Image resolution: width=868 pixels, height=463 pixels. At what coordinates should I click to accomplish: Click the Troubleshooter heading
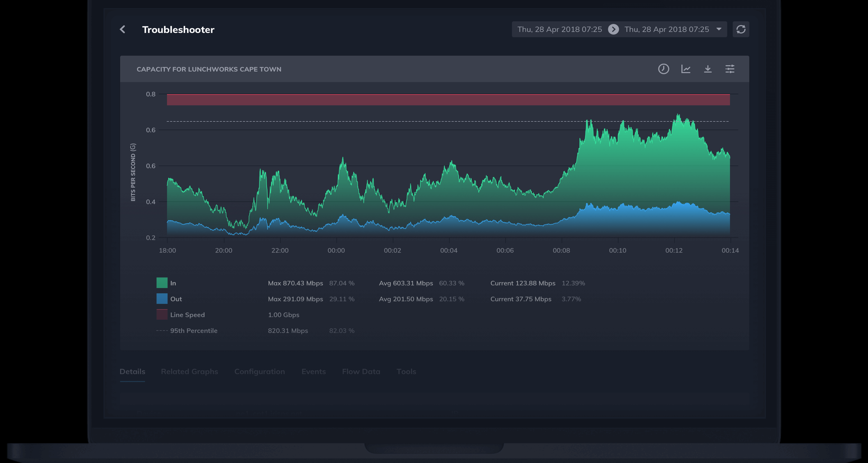178,29
